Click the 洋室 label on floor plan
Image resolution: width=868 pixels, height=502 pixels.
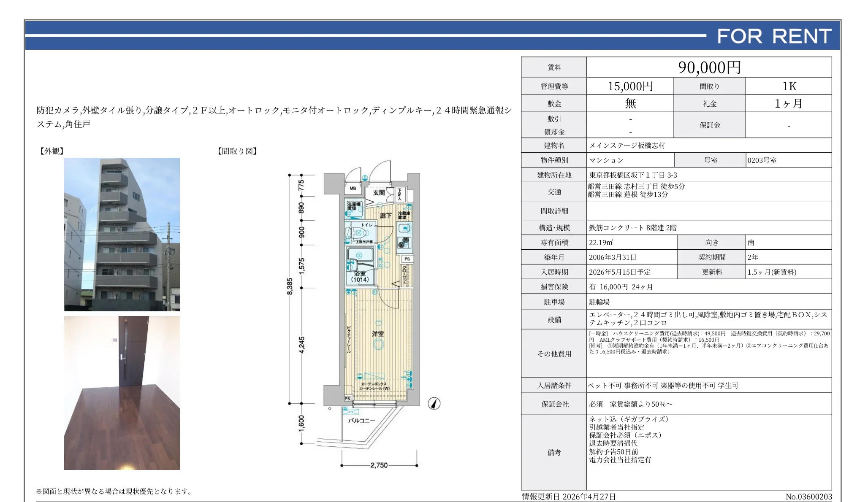[378, 334]
